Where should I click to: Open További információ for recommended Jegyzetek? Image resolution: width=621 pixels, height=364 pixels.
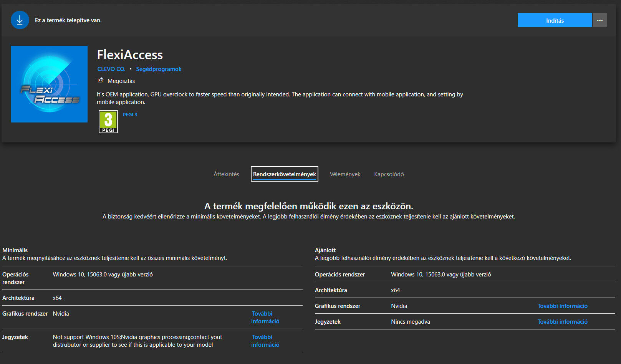click(x=562, y=322)
